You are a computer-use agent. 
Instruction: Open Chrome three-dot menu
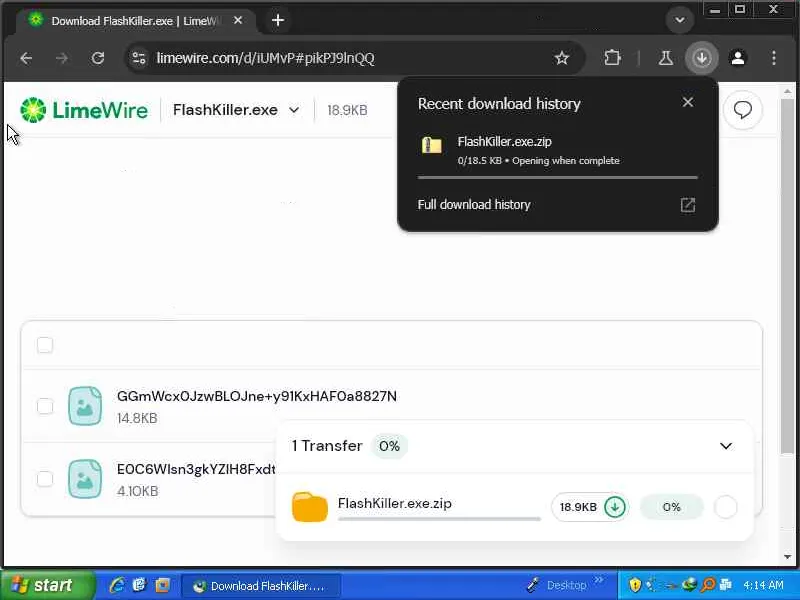click(x=774, y=58)
